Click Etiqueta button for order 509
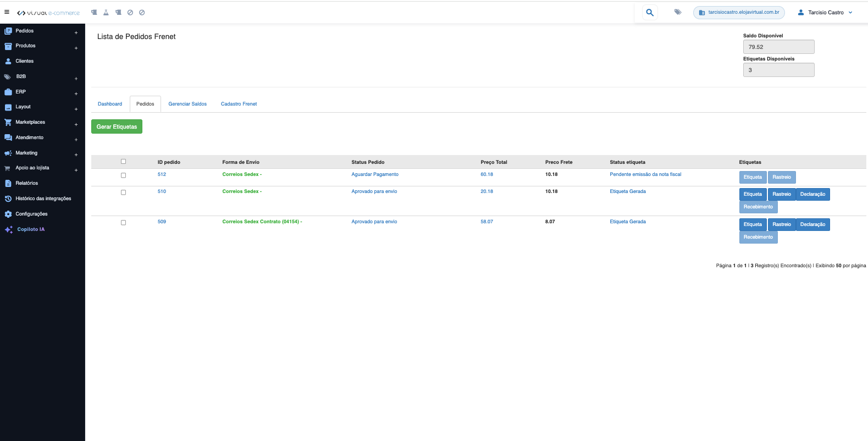The image size is (868, 441). coord(753,224)
